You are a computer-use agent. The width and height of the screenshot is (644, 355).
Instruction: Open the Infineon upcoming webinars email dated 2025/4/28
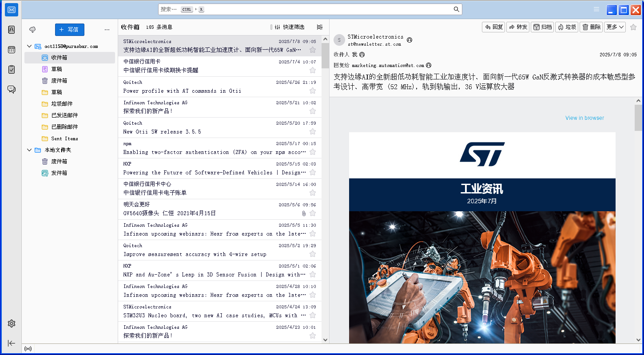220,291
